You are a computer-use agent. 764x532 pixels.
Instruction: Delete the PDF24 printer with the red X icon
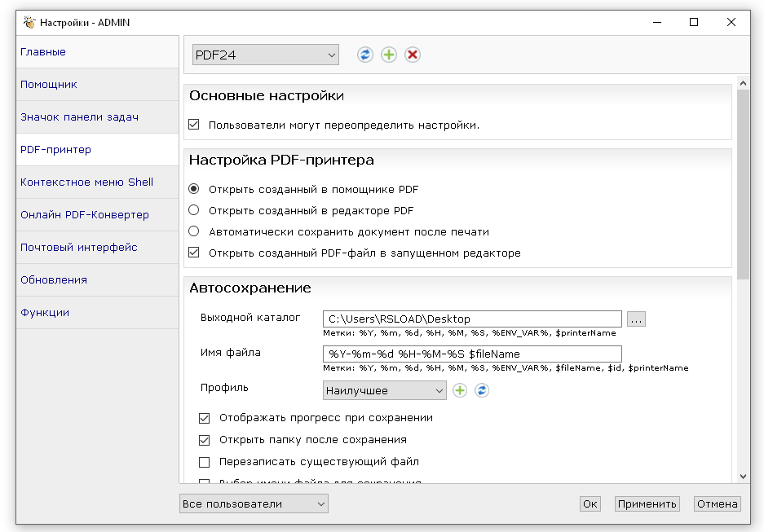pos(413,55)
